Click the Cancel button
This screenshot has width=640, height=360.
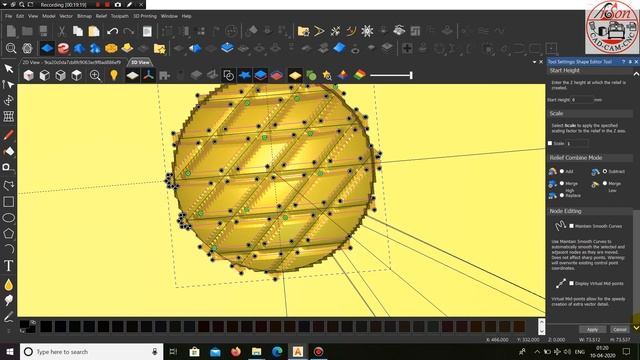point(619,329)
